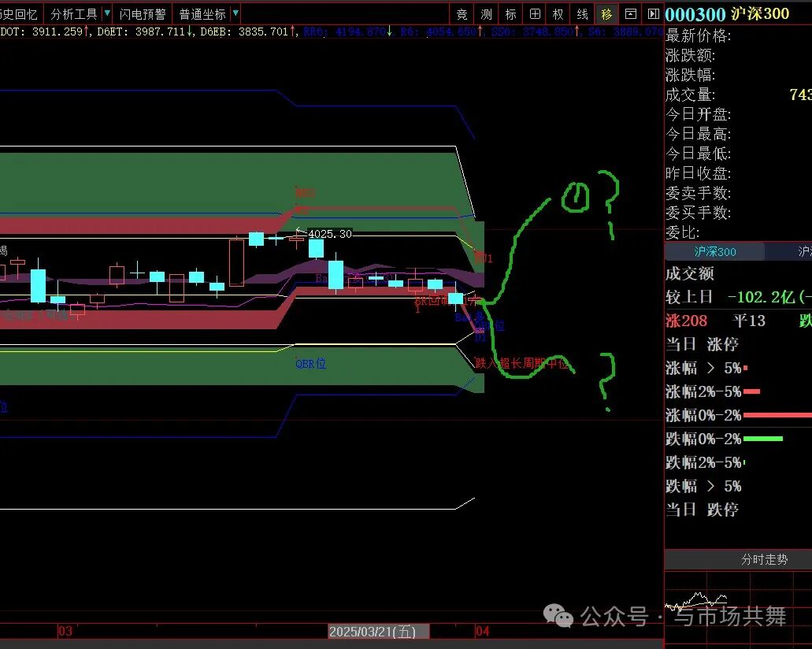Click the 成交量 label
The width and height of the screenshot is (812, 649).
690,95
